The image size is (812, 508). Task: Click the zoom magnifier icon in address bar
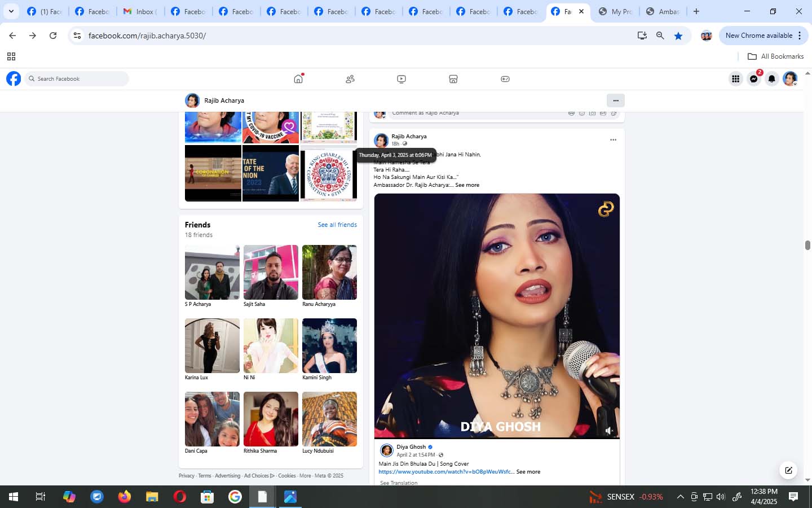(660, 36)
